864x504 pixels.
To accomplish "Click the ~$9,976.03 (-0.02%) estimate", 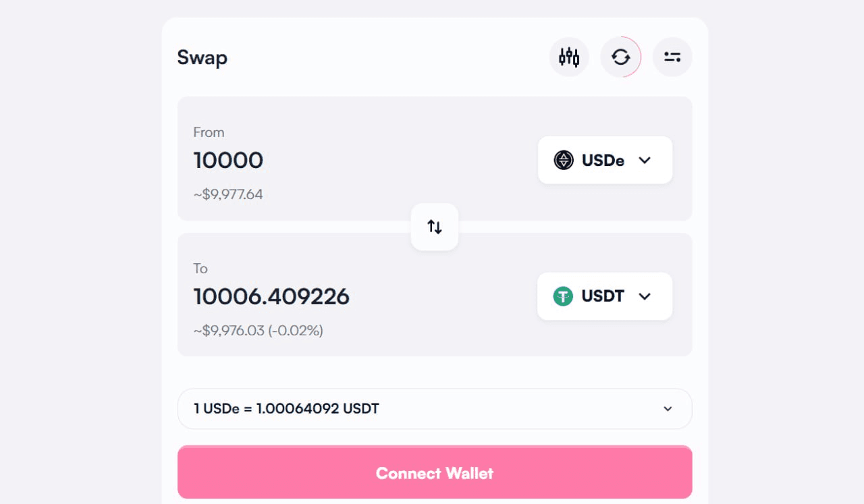I will tap(258, 331).
